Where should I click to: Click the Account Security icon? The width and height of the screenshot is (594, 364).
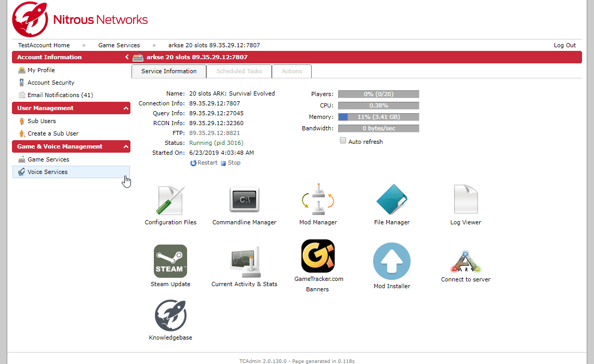click(x=22, y=83)
